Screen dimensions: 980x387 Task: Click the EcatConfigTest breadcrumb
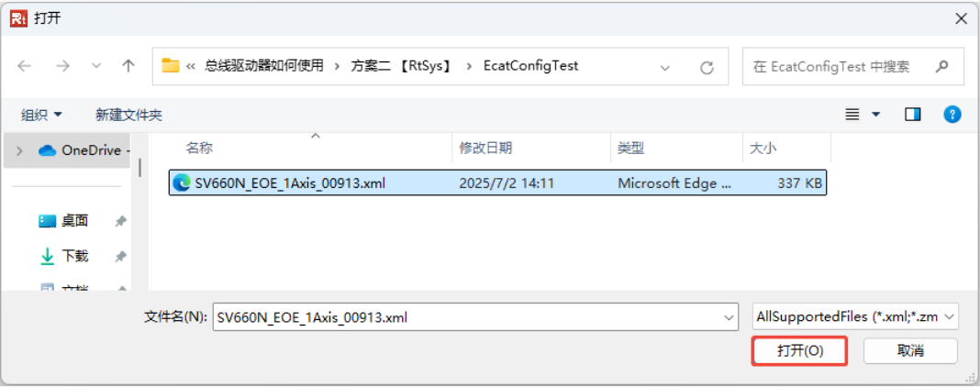(x=530, y=65)
